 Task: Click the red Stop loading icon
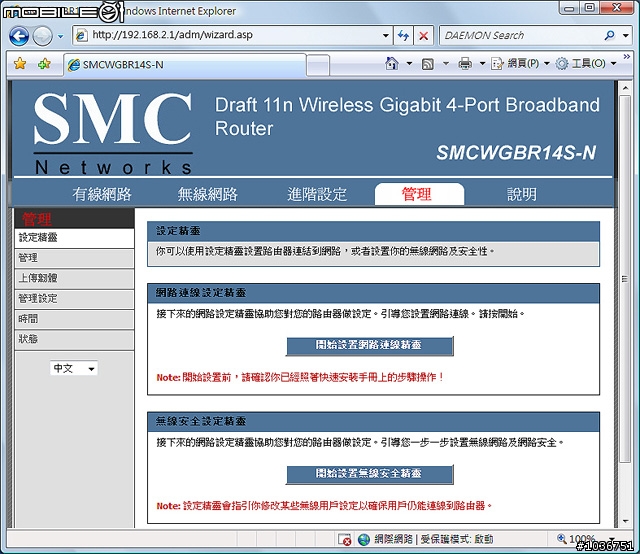pos(424,36)
